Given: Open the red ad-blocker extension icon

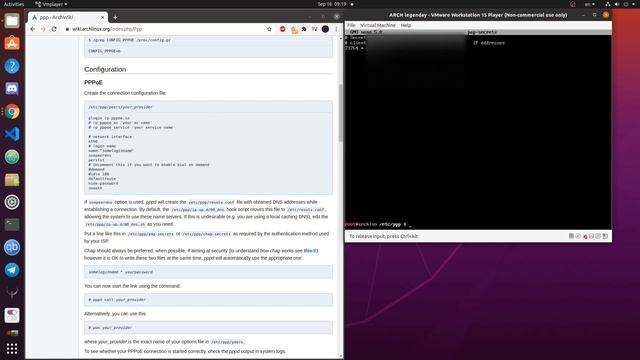Looking at the screenshot, I should (282, 29).
